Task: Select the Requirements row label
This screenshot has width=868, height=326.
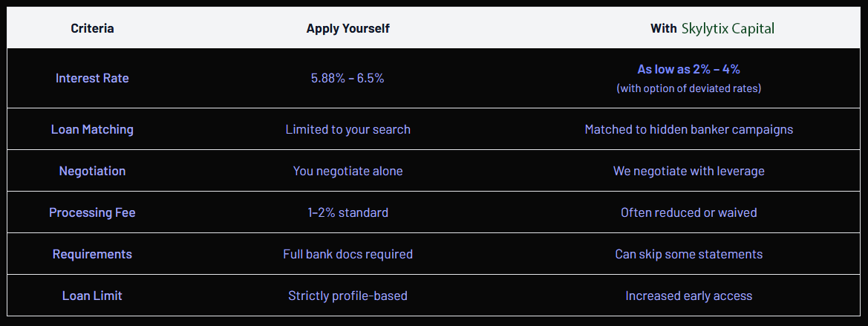Action: [92, 254]
